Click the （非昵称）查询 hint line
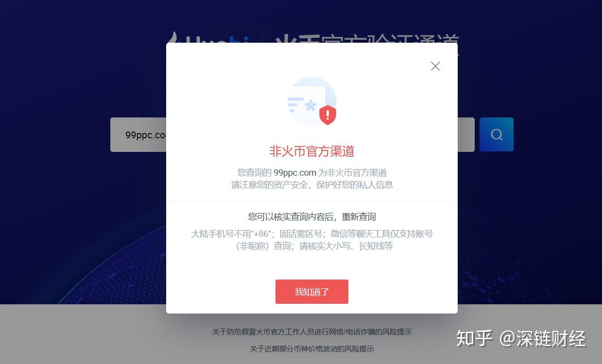This screenshot has height=364, width=602. click(314, 246)
